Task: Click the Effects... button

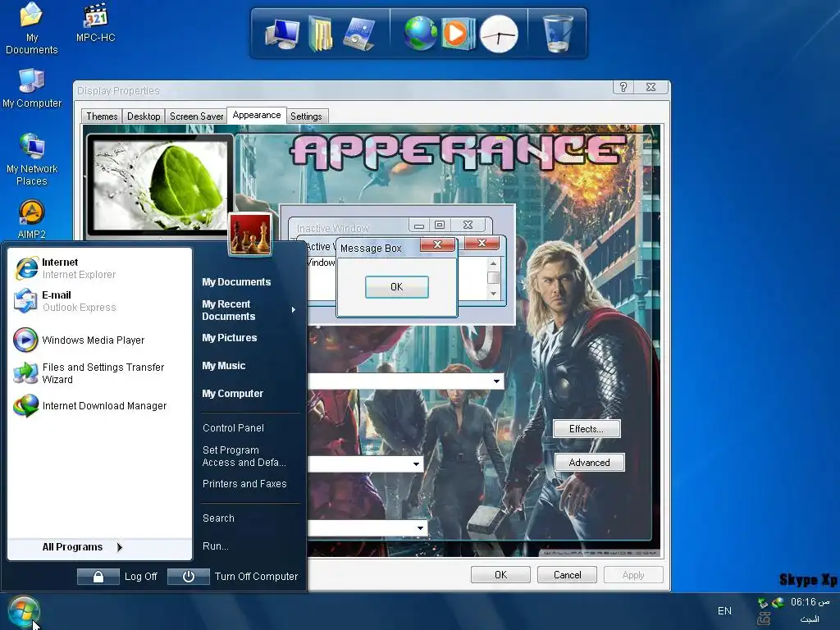Action: tap(587, 428)
